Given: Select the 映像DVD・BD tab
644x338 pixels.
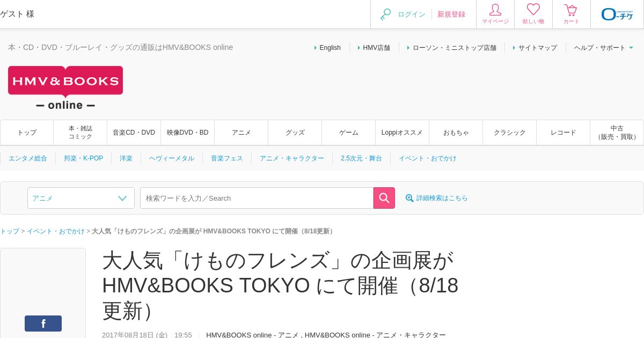Looking at the screenshot, I should coord(188,133).
